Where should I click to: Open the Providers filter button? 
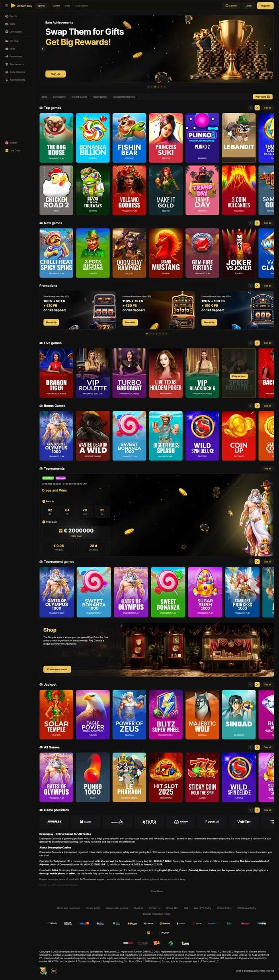click(263, 96)
